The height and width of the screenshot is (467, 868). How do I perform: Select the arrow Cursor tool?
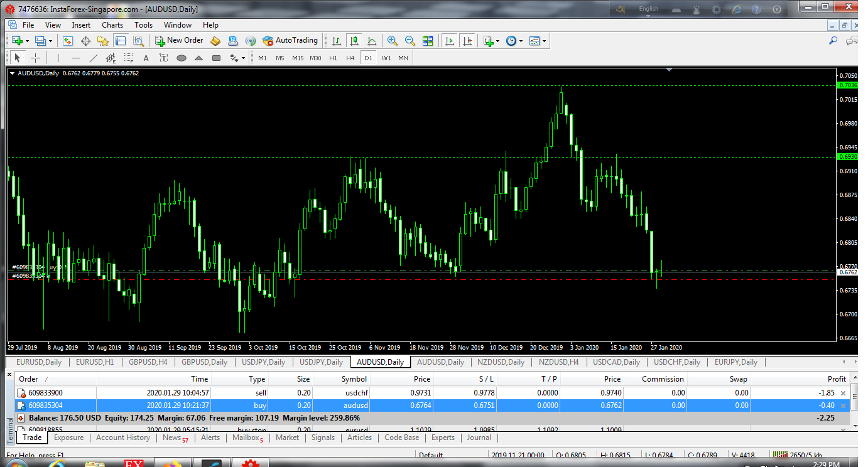[18, 58]
